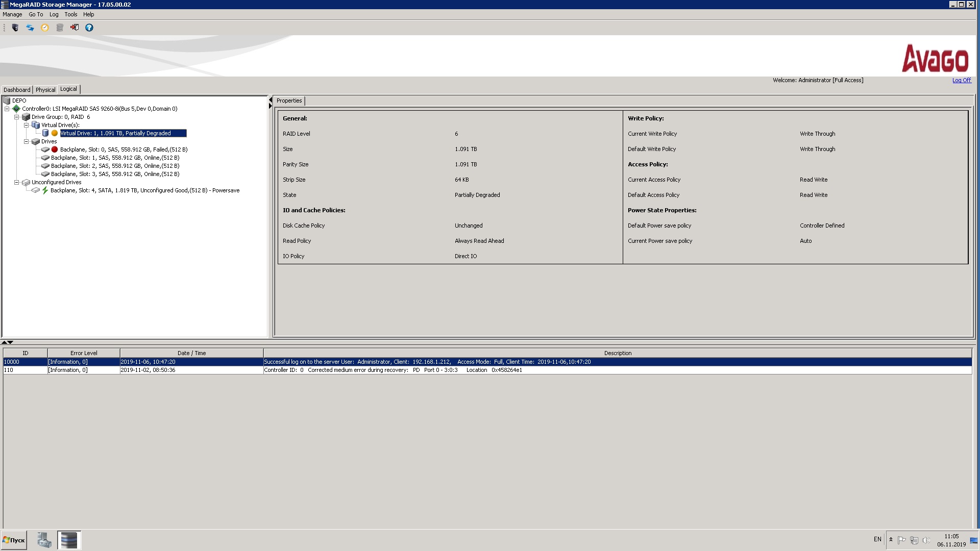Click the Drives folder disk icon
The height and width of the screenshot is (551, 980).
pyautogui.click(x=36, y=141)
